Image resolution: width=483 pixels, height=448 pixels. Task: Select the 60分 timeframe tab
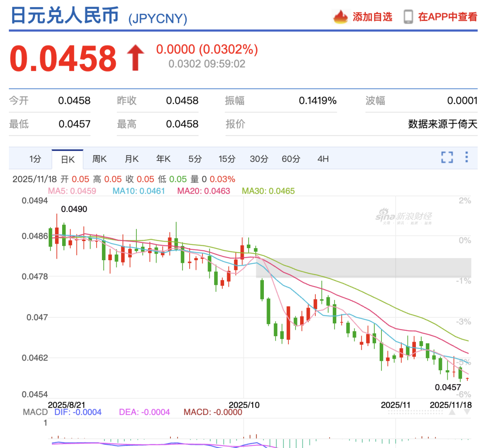click(291, 159)
